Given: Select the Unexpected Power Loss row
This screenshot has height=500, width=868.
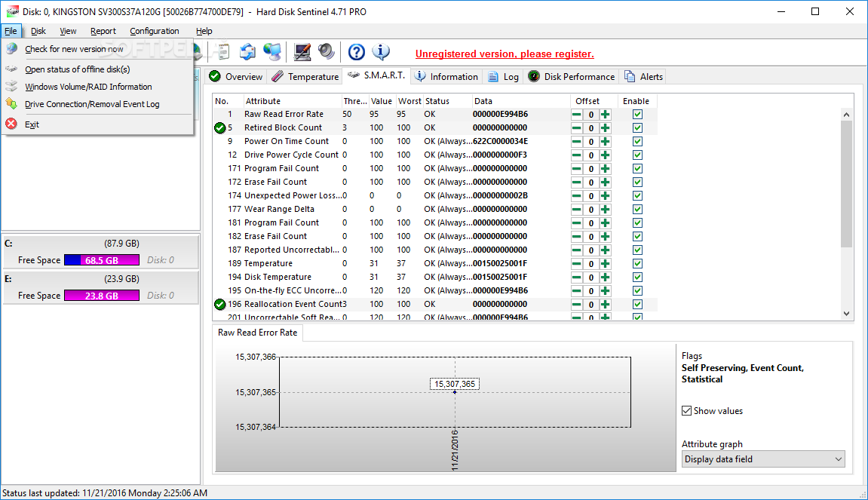Looking at the screenshot, I should [435, 195].
